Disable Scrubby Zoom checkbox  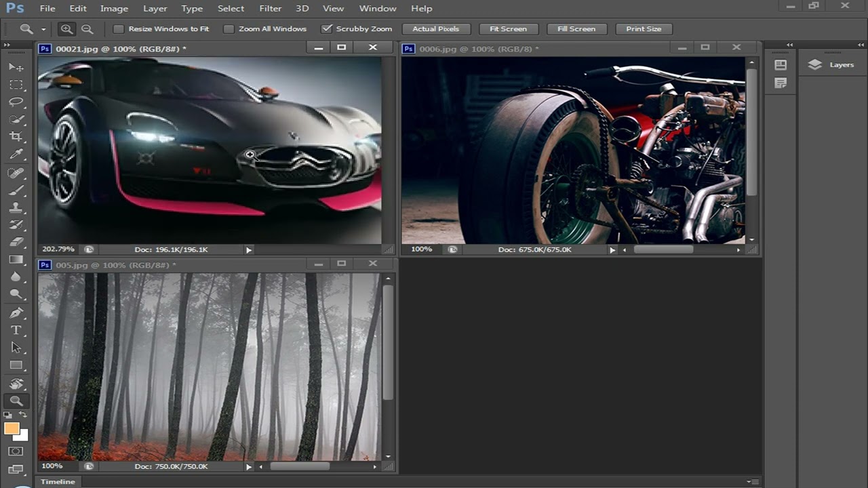(327, 29)
